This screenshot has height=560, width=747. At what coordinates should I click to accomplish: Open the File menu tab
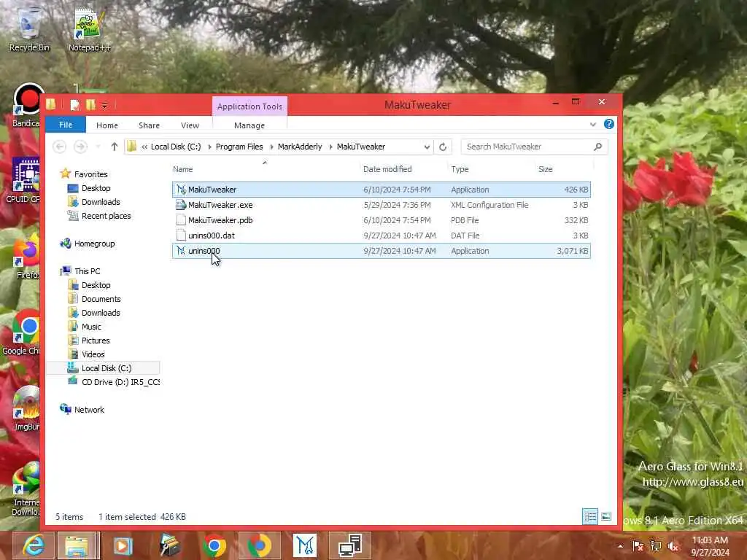tap(66, 125)
